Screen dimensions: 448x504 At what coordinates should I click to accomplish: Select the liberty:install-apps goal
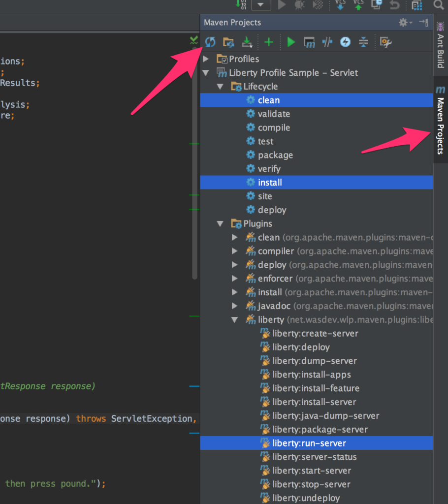pos(312,375)
